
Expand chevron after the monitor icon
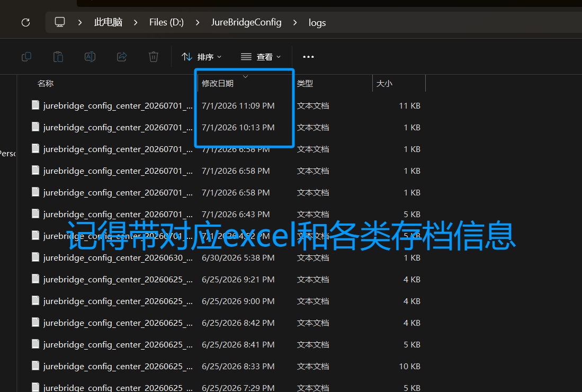pyautogui.click(x=80, y=23)
